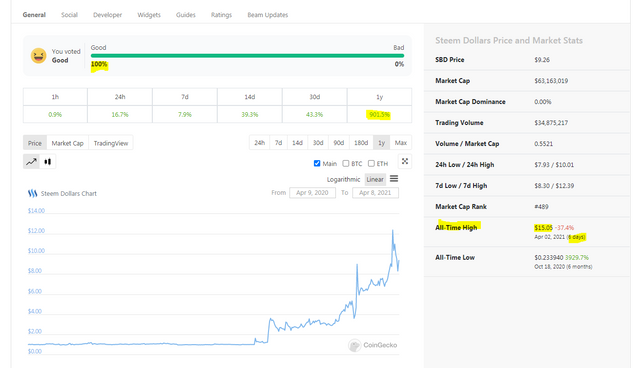This screenshot has height=368, width=640.
Task: Switch to candlestick chart icon
Action: click(48, 162)
